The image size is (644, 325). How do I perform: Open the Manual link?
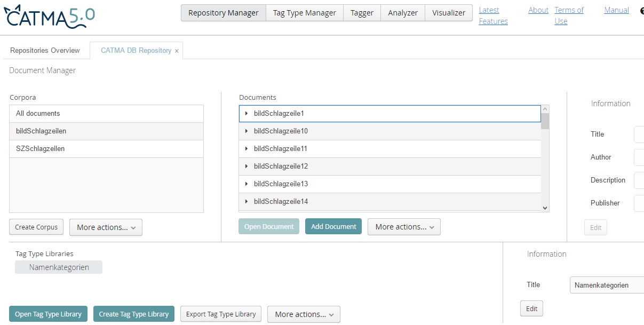[x=616, y=10]
